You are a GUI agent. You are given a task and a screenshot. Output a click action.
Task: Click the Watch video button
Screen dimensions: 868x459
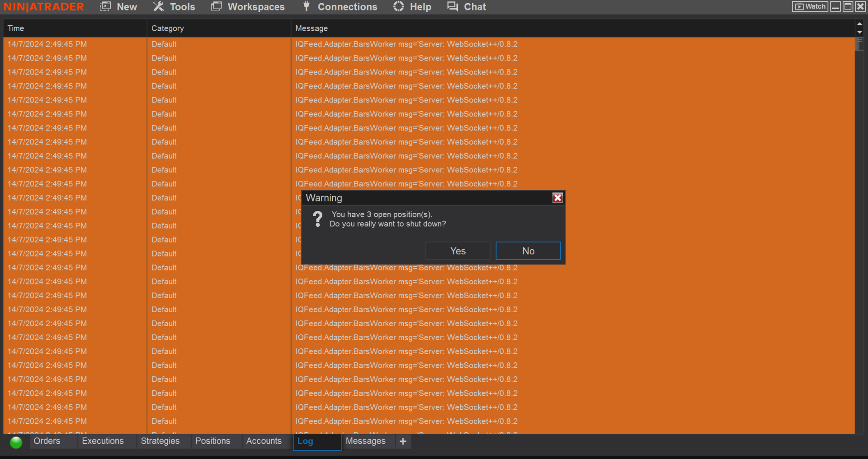coord(810,6)
